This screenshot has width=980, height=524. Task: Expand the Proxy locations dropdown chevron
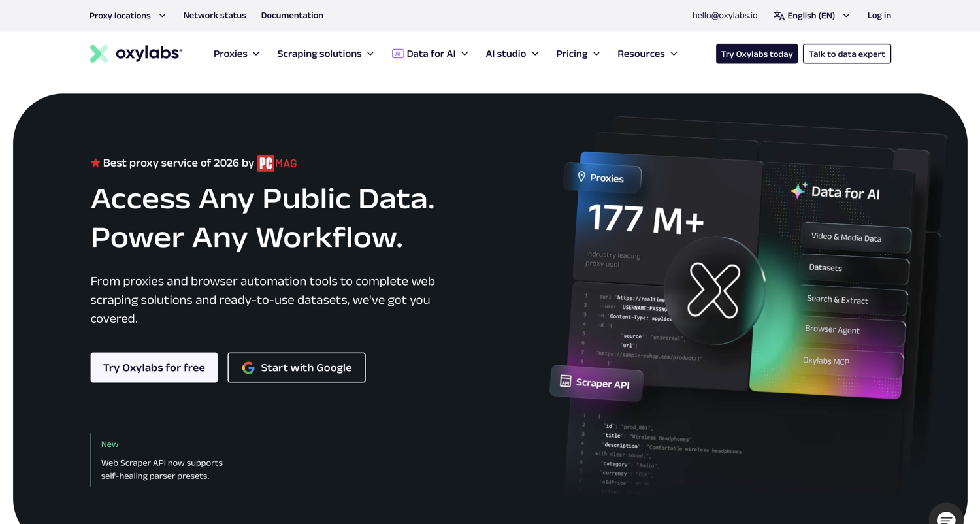pyautogui.click(x=162, y=16)
